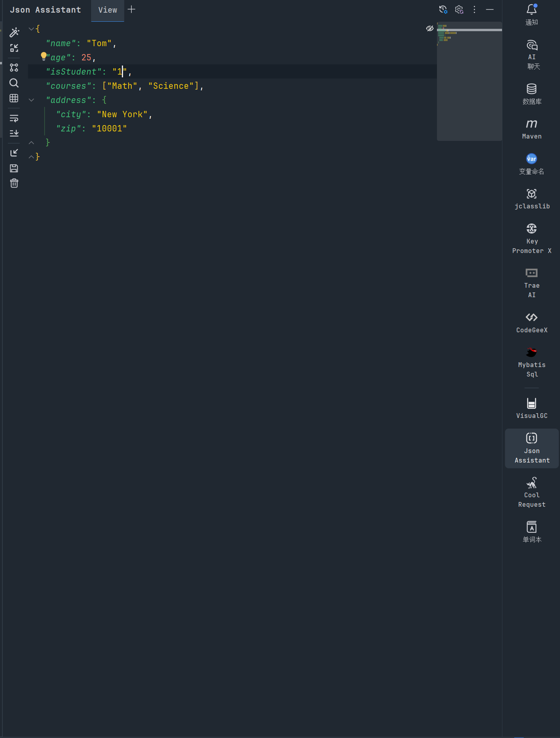Viewport: 560px width, 738px height.
Task: Collapse the root JSON object fold arrow
Action: coord(32,29)
